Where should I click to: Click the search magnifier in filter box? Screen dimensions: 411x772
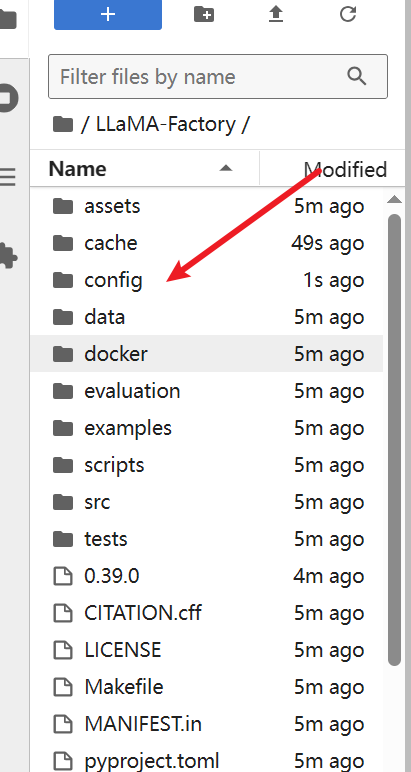point(356,77)
